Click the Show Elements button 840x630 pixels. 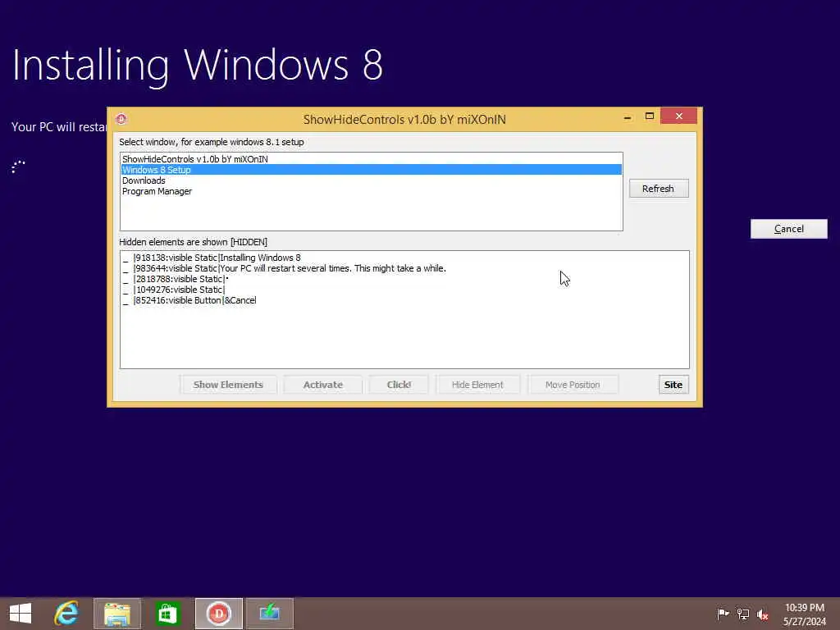(x=228, y=385)
